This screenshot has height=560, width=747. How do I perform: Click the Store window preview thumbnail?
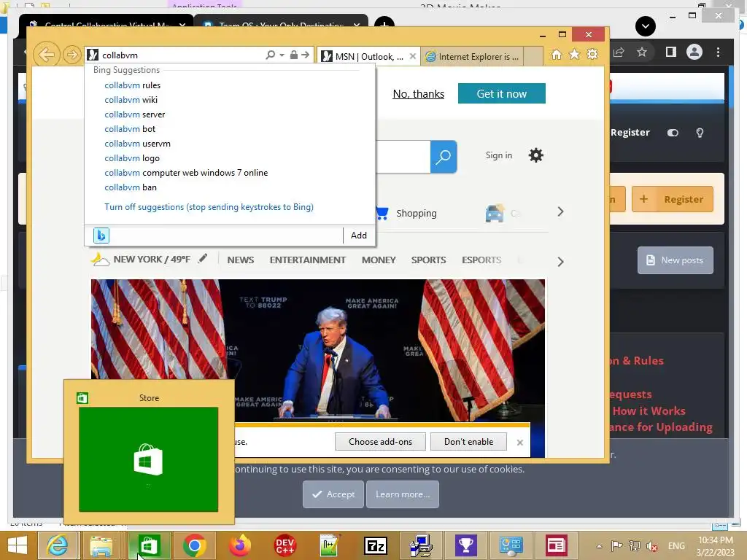tap(149, 459)
